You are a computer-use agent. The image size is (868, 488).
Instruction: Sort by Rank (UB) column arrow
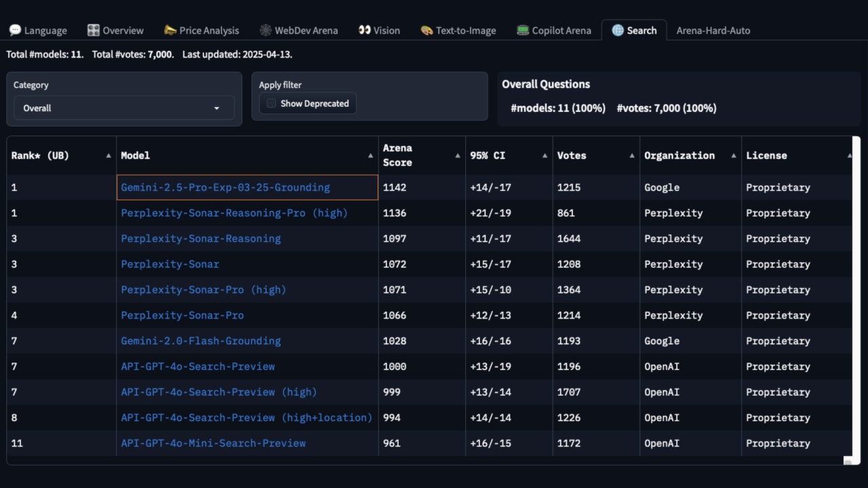click(108, 156)
